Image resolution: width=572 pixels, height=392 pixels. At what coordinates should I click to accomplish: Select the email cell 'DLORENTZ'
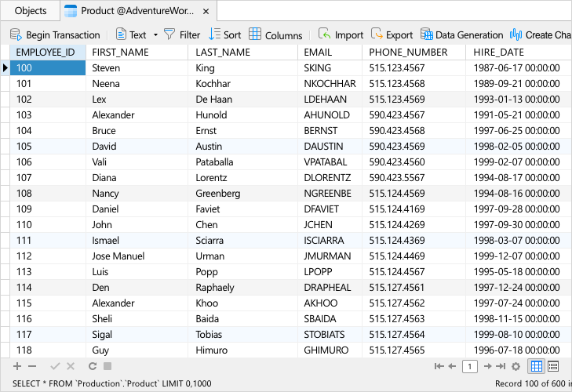pyautogui.click(x=330, y=178)
